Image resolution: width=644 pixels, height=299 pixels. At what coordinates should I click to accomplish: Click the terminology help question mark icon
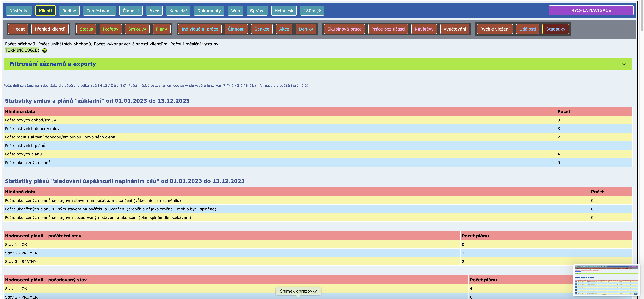[44, 51]
